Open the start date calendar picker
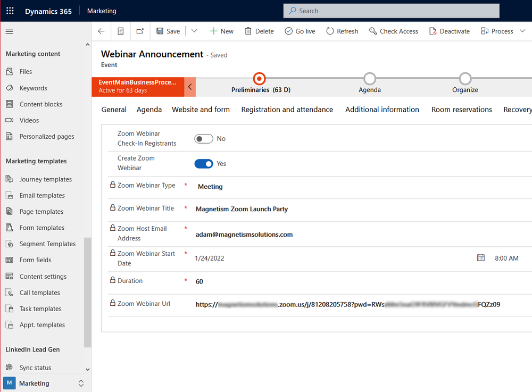This screenshot has height=392, width=532. [x=481, y=258]
